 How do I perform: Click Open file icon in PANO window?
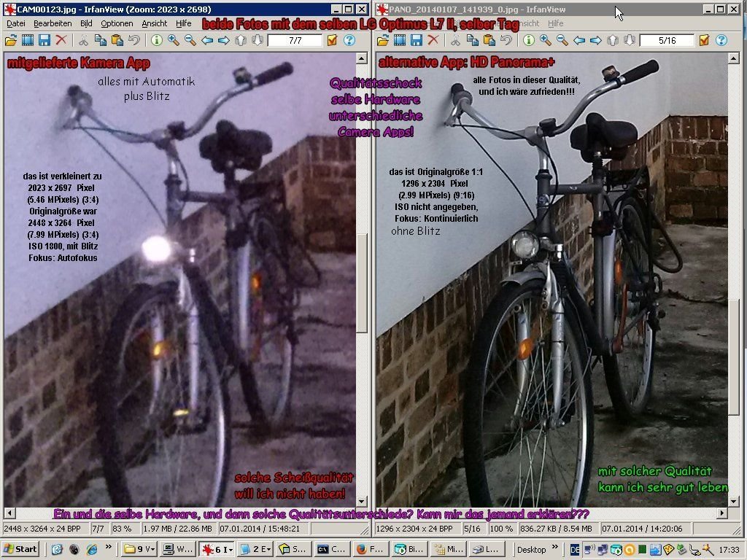[x=382, y=41]
